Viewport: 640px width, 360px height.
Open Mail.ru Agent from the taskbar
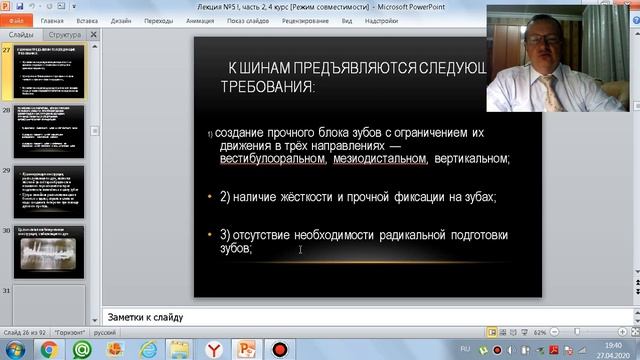click(82, 350)
